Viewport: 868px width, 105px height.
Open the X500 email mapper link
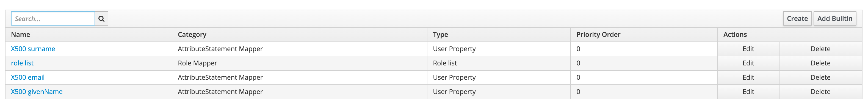28,78
